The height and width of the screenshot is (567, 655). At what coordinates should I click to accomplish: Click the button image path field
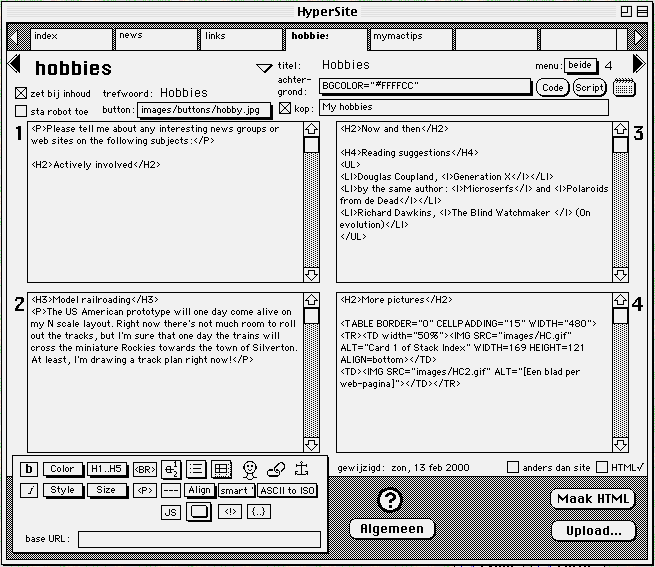coord(204,110)
